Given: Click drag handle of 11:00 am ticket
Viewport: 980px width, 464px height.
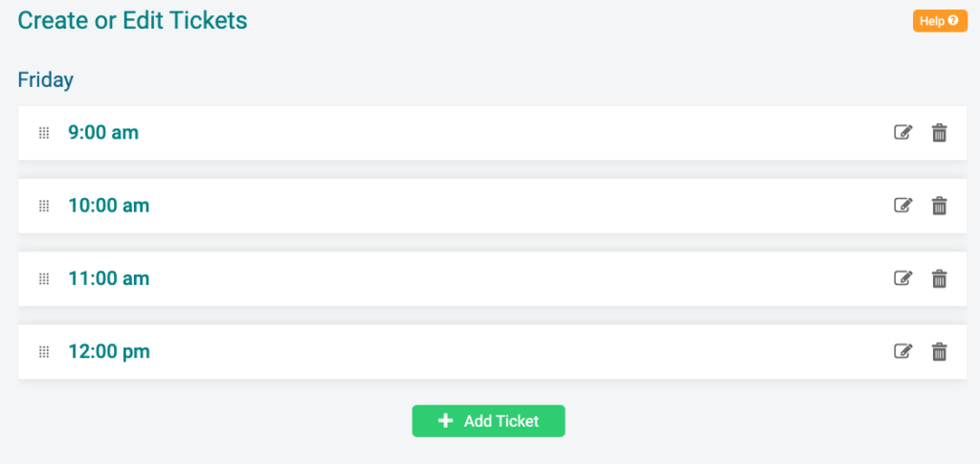Looking at the screenshot, I should click(x=44, y=278).
